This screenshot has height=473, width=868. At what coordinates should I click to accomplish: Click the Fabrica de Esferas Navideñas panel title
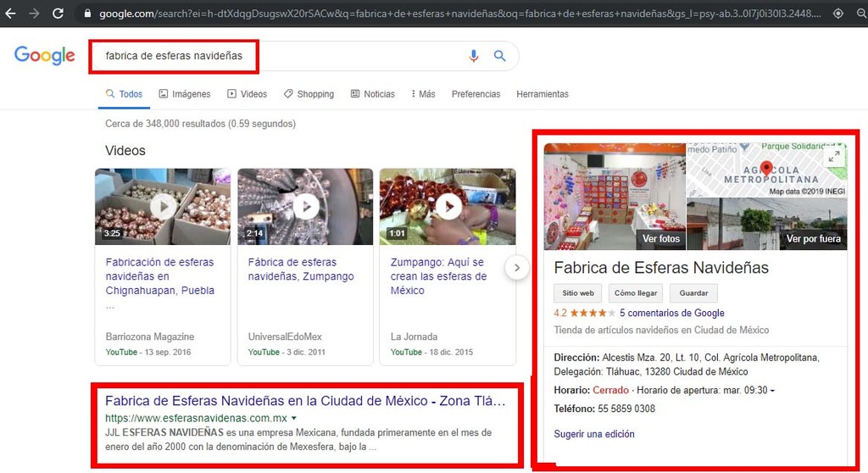pos(661,268)
